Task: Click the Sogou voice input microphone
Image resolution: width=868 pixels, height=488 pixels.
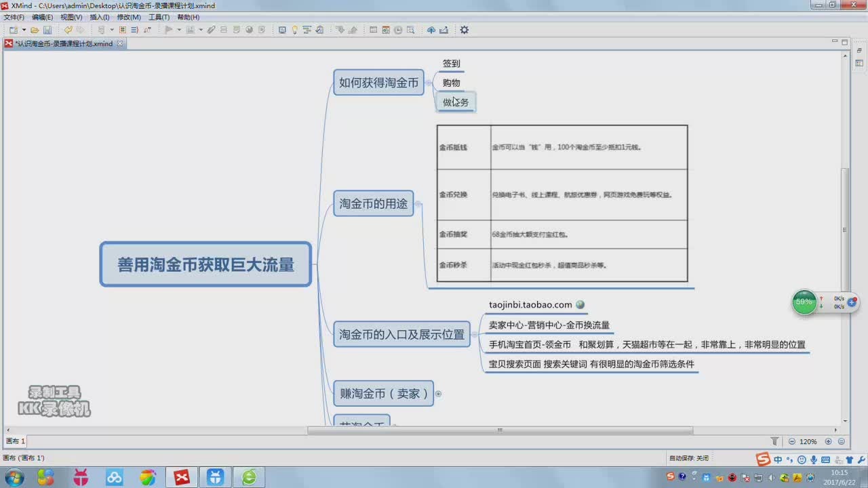Action: (812, 460)
